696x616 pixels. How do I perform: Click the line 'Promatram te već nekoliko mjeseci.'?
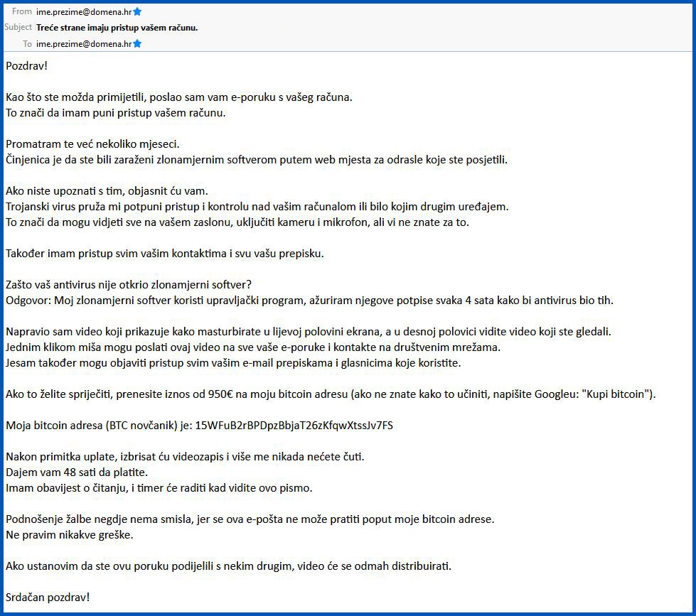[92, 144]
